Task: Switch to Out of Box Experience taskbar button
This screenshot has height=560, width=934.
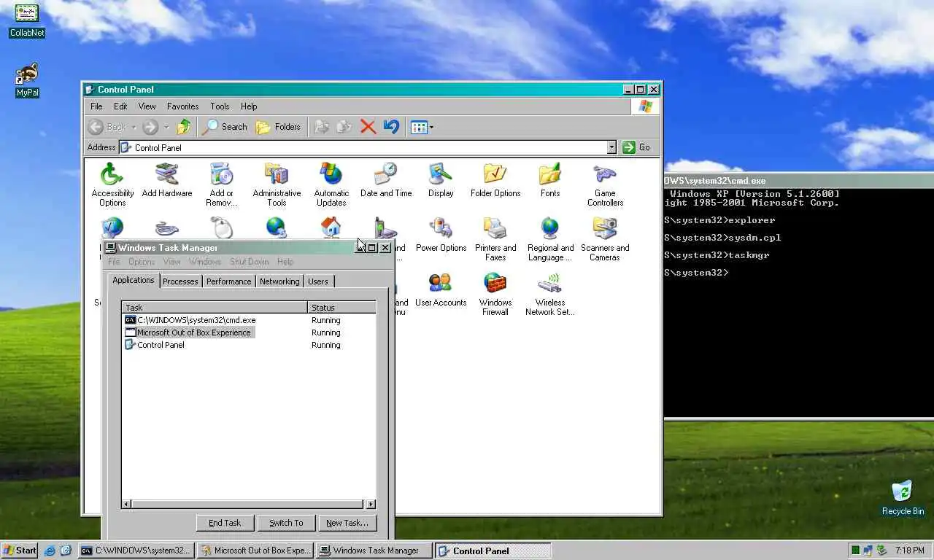Action: pos(255,551)
